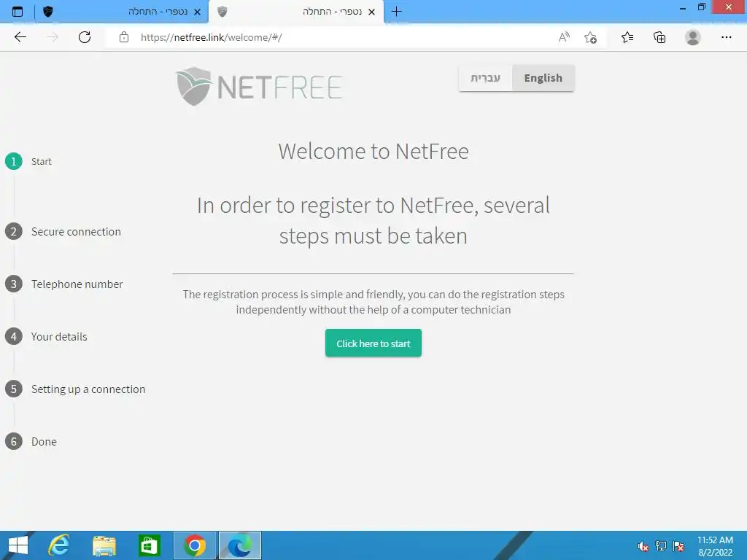
Task: Click the taskbar clock and date
Action: tap(715, 546)
